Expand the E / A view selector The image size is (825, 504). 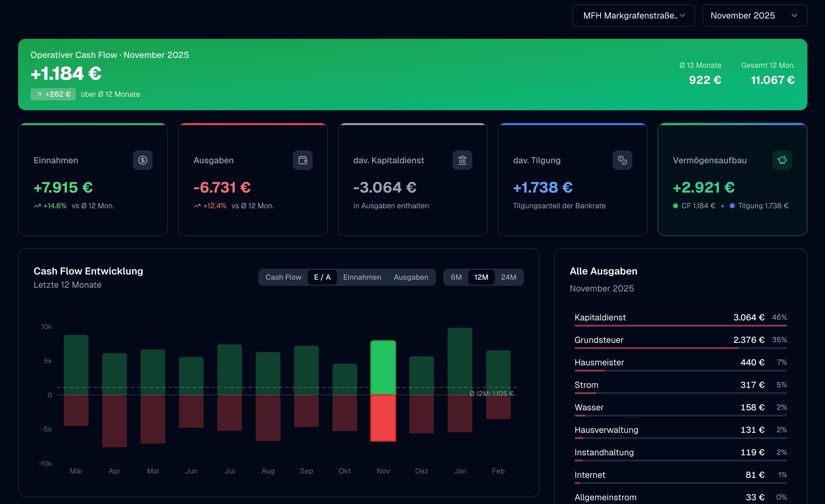coord(322,277)
